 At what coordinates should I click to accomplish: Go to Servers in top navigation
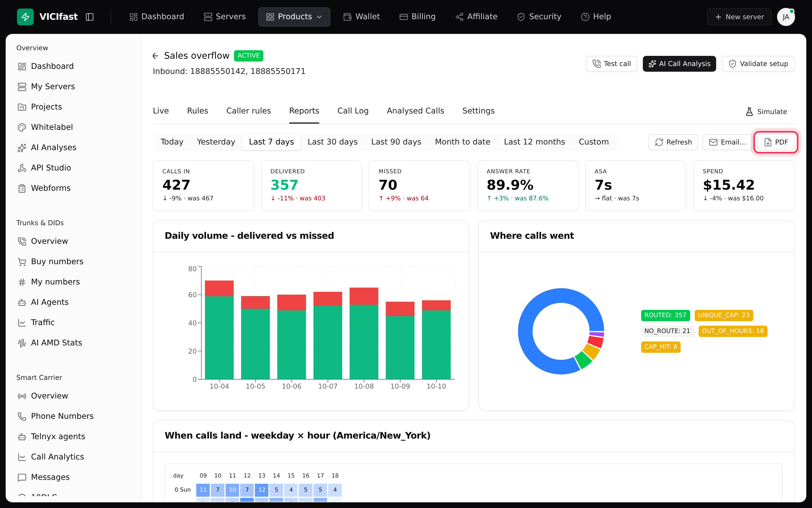tap(224, 17)
